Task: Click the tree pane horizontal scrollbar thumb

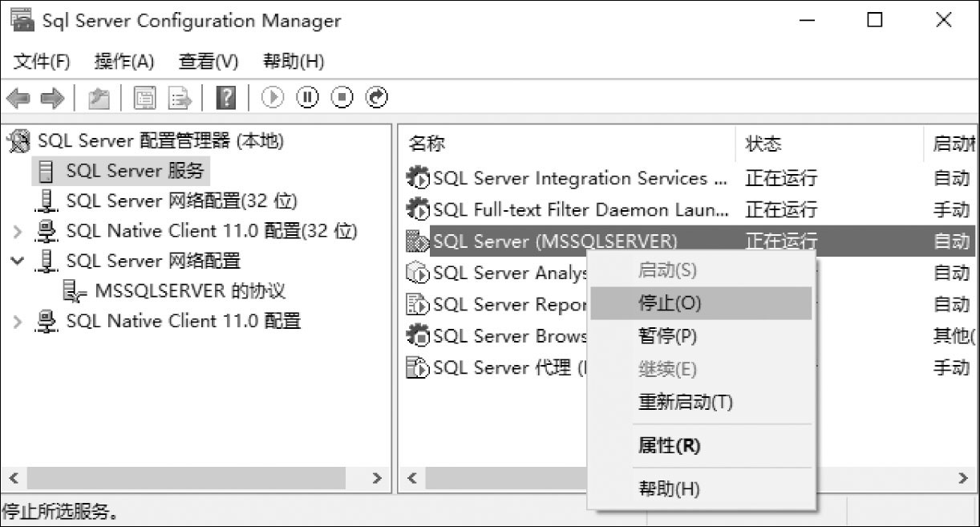Action: coord(186,478)
